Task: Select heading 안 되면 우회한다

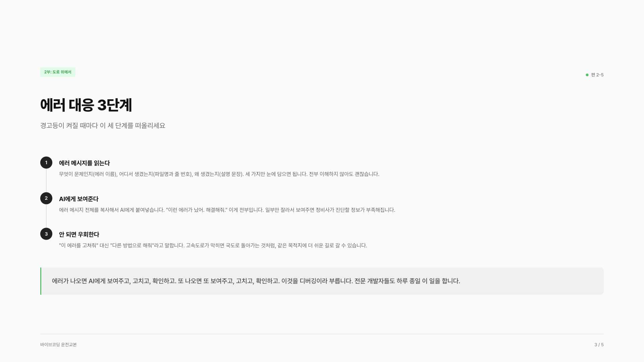Action: pyautogui.click(x=79, y=235)
